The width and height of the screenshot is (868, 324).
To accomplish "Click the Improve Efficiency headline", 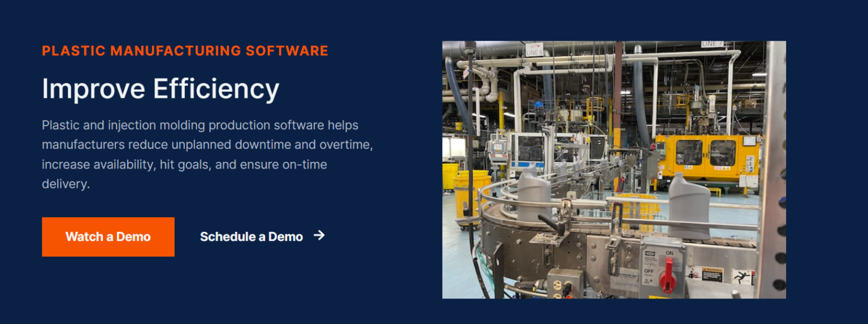I will click(160, 89).
